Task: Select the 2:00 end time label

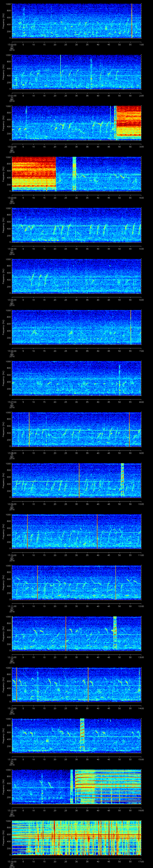Action: click(x=141, y=96)
